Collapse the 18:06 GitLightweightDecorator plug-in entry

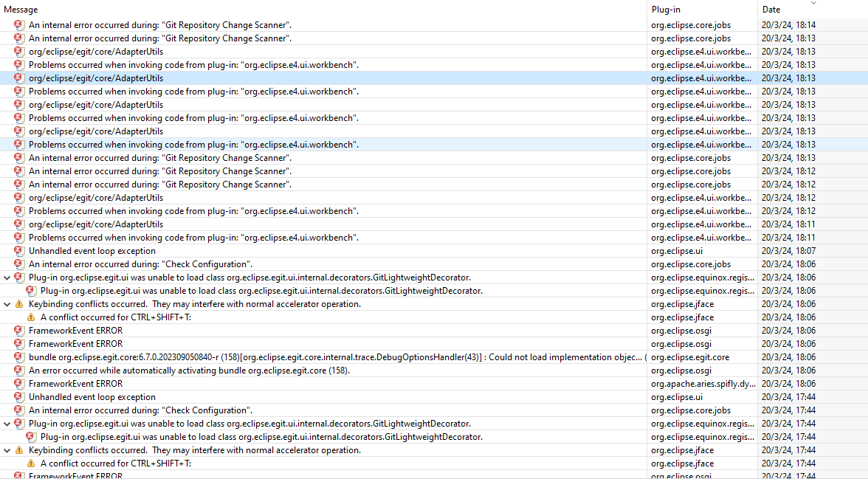[x=7, y=278]
